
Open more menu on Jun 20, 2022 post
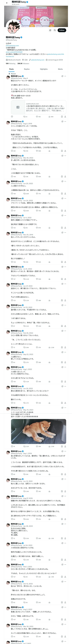(65, 182)
